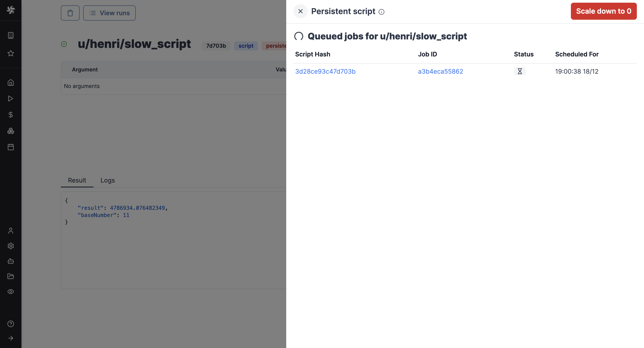
Task: Open script hash 3d28ce93c47d703b link
Action: coord(325,71)
